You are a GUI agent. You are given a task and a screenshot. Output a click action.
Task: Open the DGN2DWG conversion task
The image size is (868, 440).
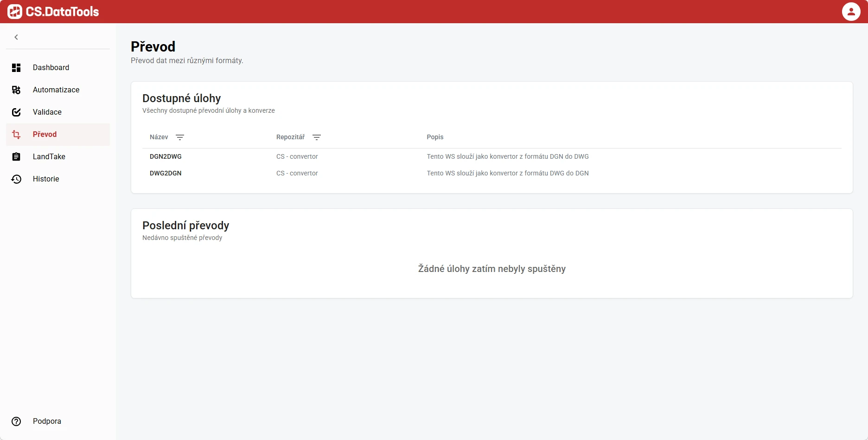pyautogui.click(x=166, y=157)
